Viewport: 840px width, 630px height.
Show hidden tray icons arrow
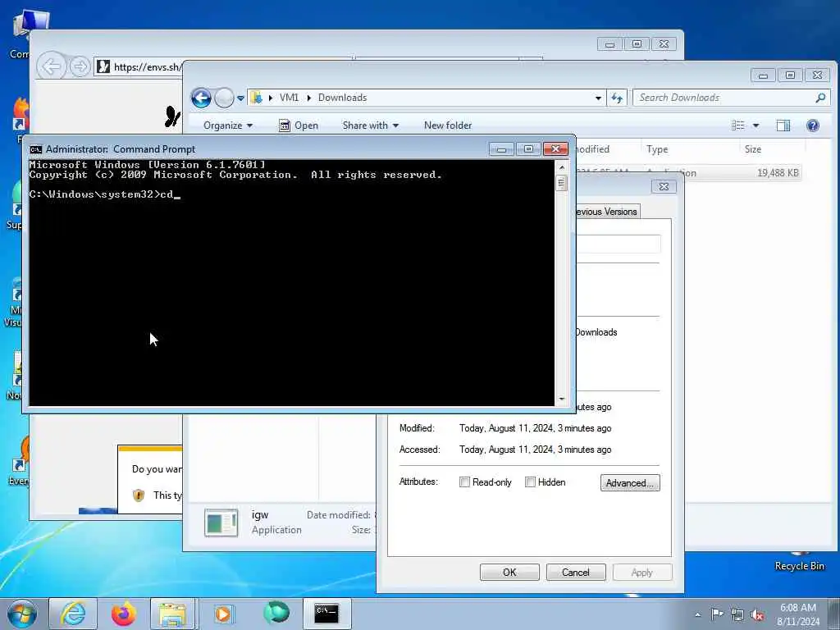(697, 614)
